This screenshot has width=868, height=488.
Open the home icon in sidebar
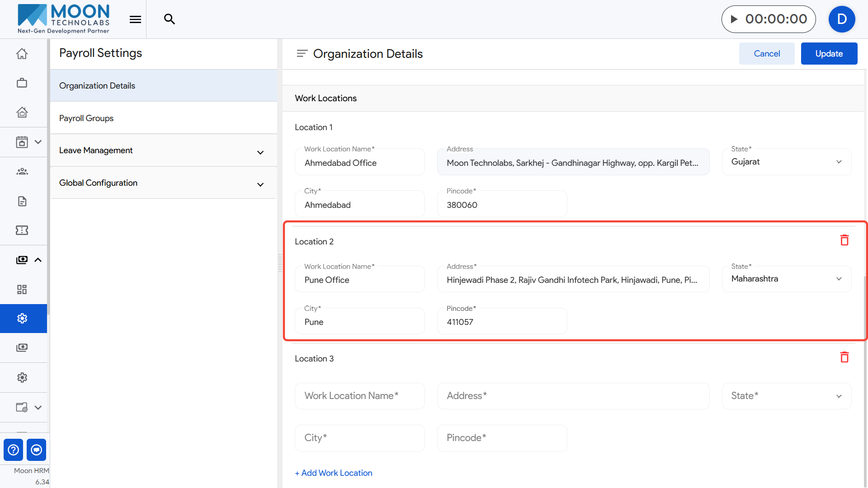[x=22, y=54]
